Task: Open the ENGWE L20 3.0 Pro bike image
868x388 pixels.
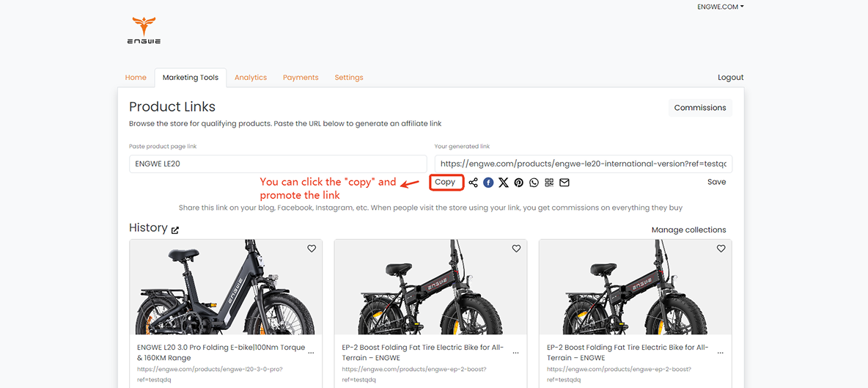Action: click(226, 287)
